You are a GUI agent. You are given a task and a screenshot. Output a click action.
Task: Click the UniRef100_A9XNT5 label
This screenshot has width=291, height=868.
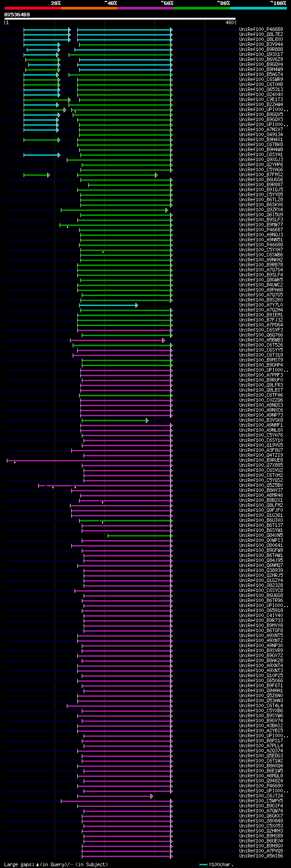click(261, 636)
